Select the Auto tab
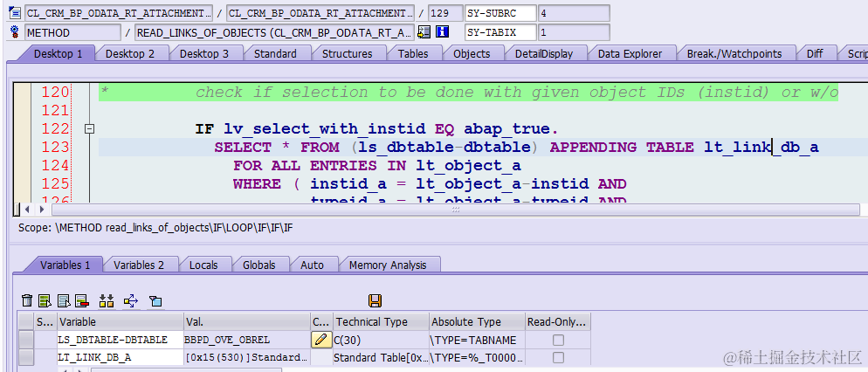The width and height of the screenshot is (868, 372). point(312,265)
